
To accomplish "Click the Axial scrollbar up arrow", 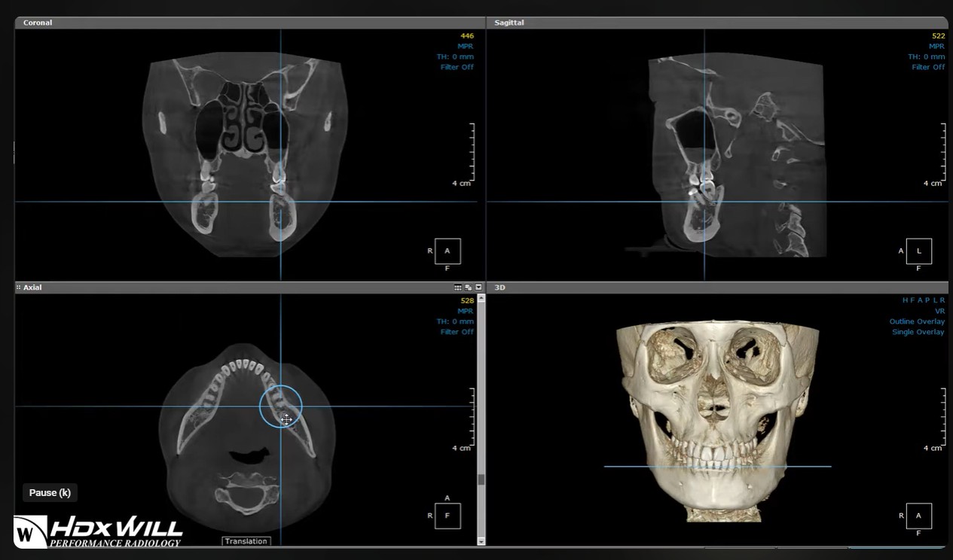I will click(481, 299).
